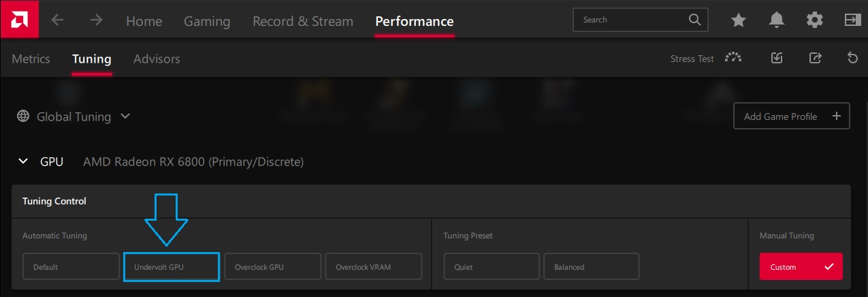The width and height of the screenshot is (868, 297).
Task: Select Default automatic tuning
Action: (70, 266)
